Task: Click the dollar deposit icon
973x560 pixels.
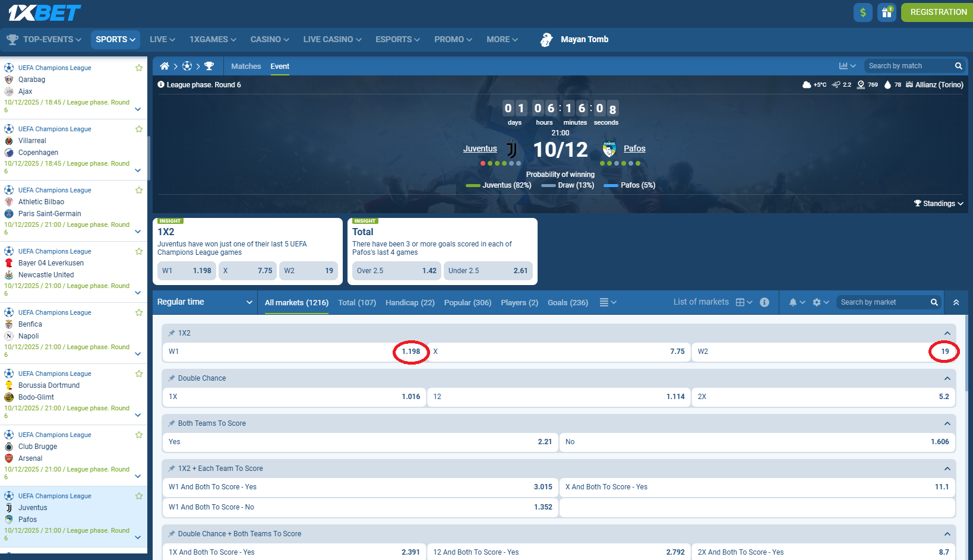Action: pos(863,12)
